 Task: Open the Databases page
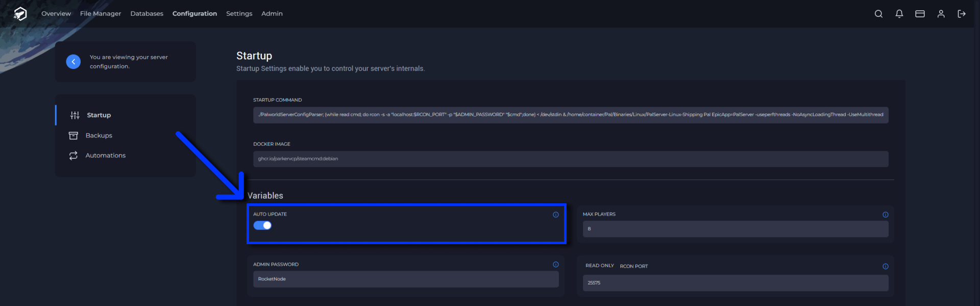tap(146, 14)
